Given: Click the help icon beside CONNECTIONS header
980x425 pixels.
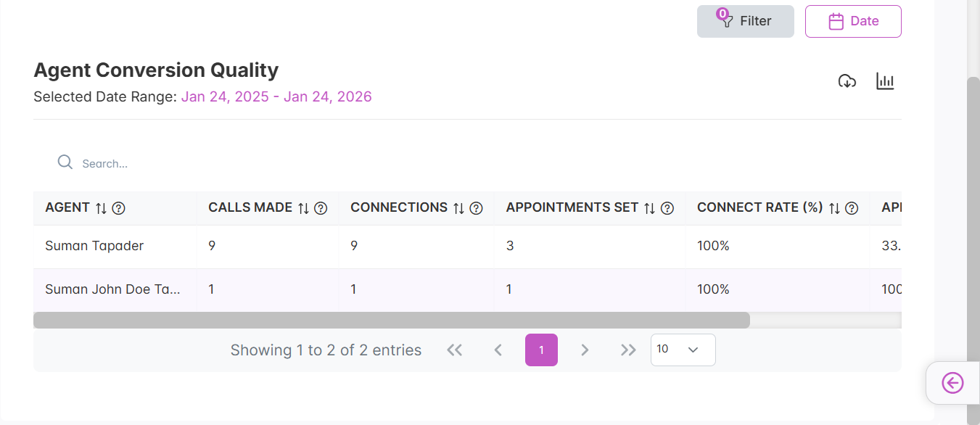Looking at the screenshot, I should 476,208.
